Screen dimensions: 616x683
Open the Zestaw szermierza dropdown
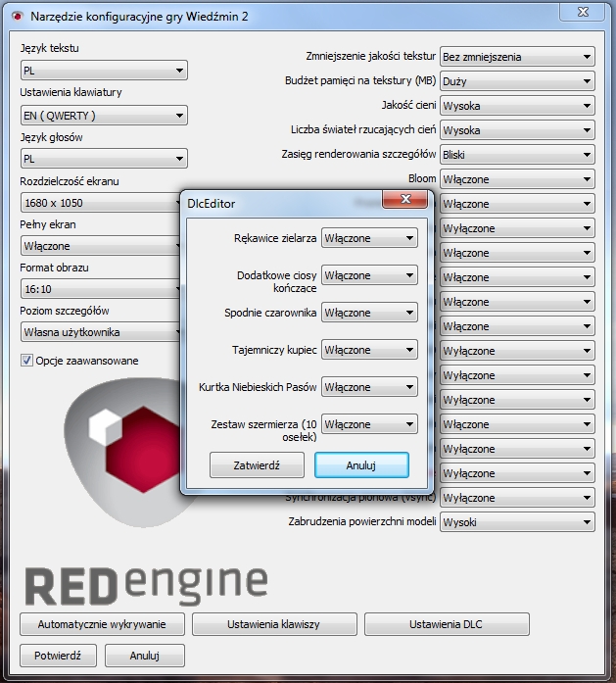[369, 424]
